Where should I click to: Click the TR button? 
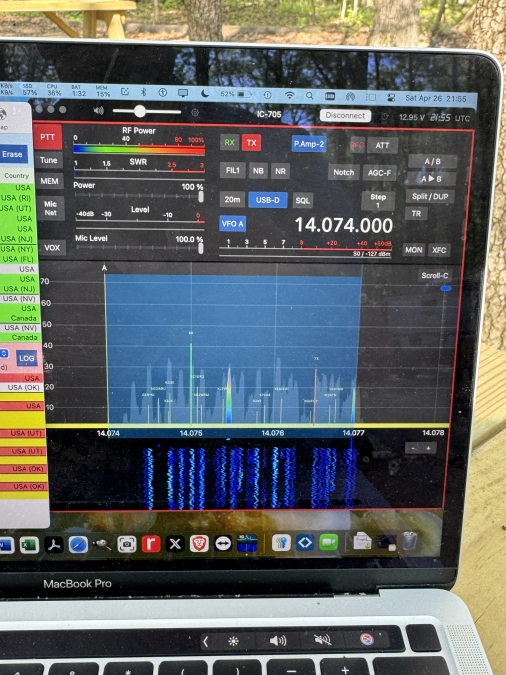pos(416,214)
